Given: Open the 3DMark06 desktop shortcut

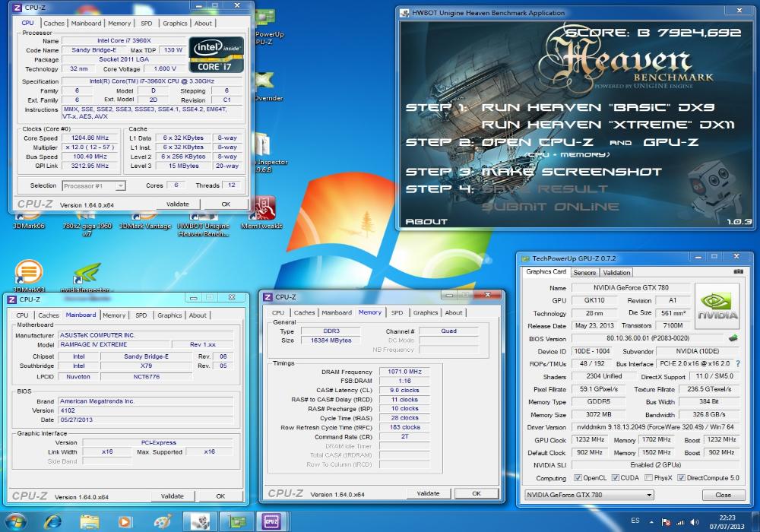Looking at the screenshot, I should point(28,223).
